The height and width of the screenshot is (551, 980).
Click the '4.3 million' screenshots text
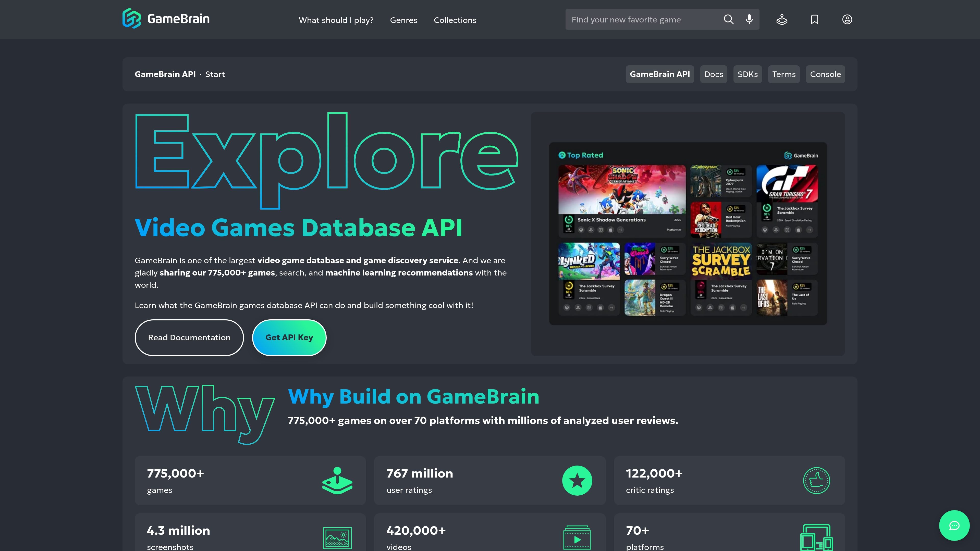pos(178,530)
